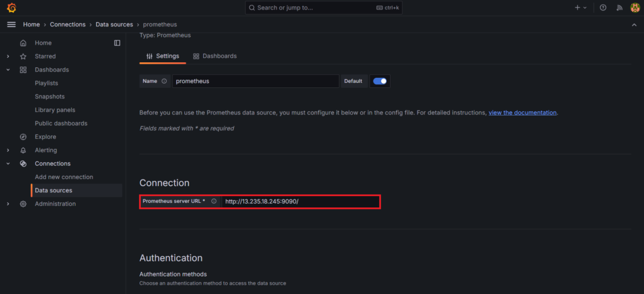
Task: Click the Prometheus server URL input
Action: 301,202
